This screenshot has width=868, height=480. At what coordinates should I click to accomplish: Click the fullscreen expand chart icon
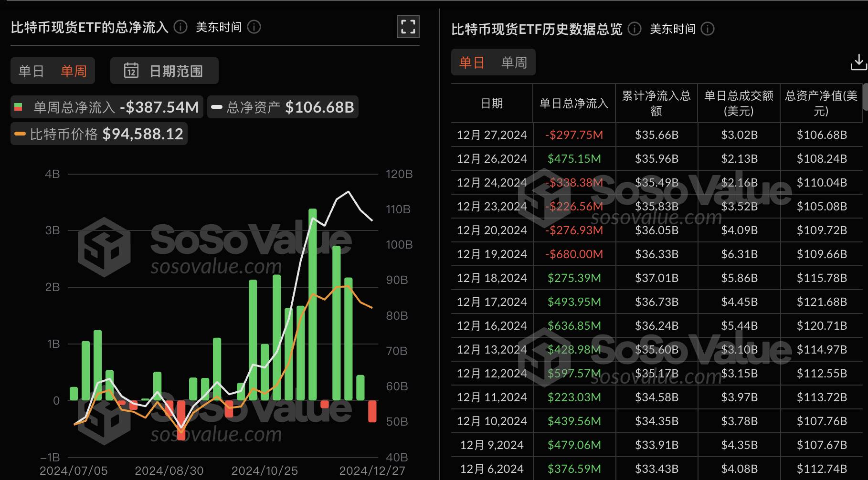(x=408, y=26)
